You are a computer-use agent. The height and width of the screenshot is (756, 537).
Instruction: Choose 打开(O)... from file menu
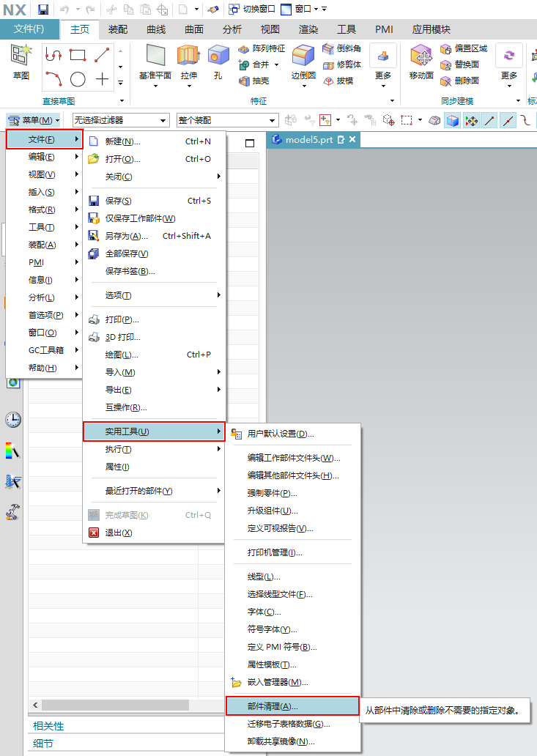pos(153,159)
